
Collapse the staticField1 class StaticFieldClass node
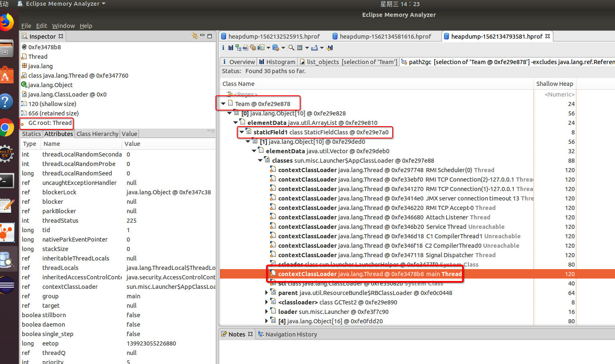click(x=242, y=132)
